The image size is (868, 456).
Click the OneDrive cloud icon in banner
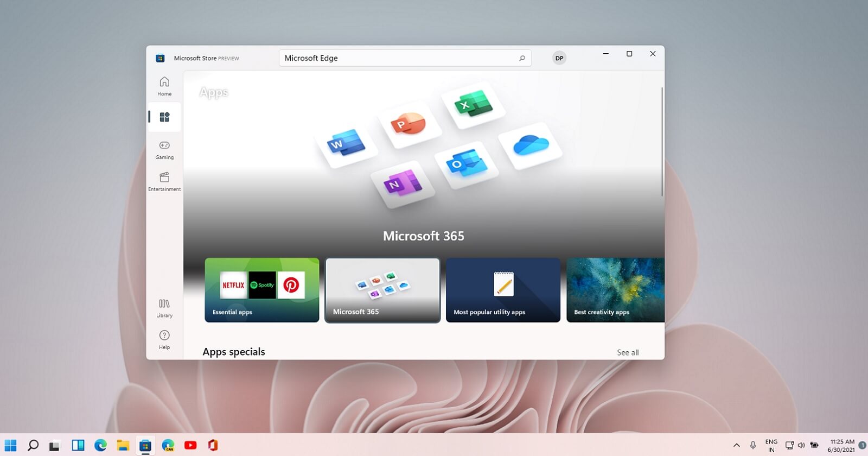(531, 145)
